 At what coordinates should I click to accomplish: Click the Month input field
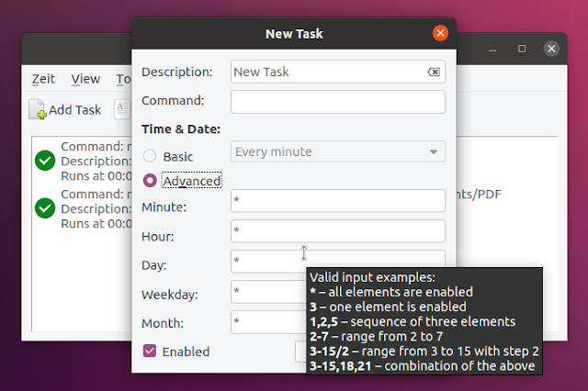[267, 322]
